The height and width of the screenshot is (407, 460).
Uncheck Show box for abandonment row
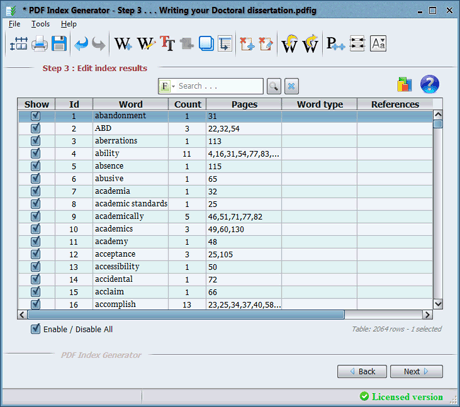(36, 116)
